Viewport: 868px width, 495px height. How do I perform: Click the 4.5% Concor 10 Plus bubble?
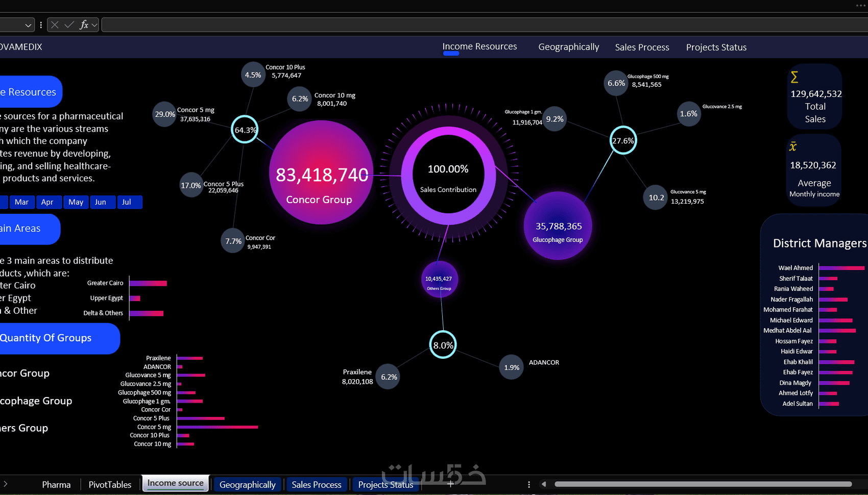click(253, 75)
